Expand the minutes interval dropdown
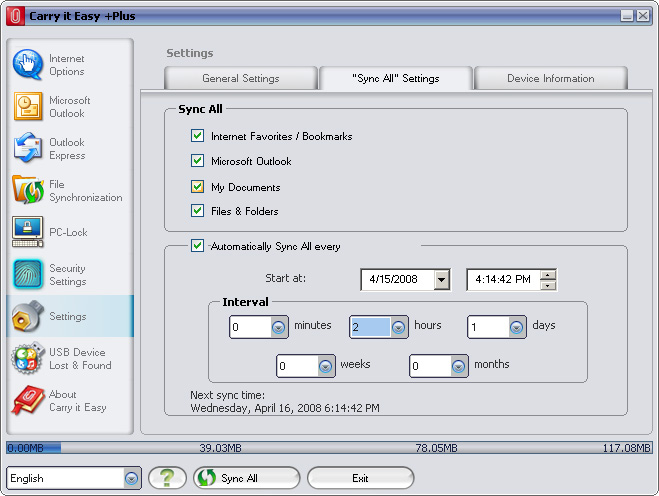Image resolution: width=659 pixels, height=496 pixels. tap(278, 327)
